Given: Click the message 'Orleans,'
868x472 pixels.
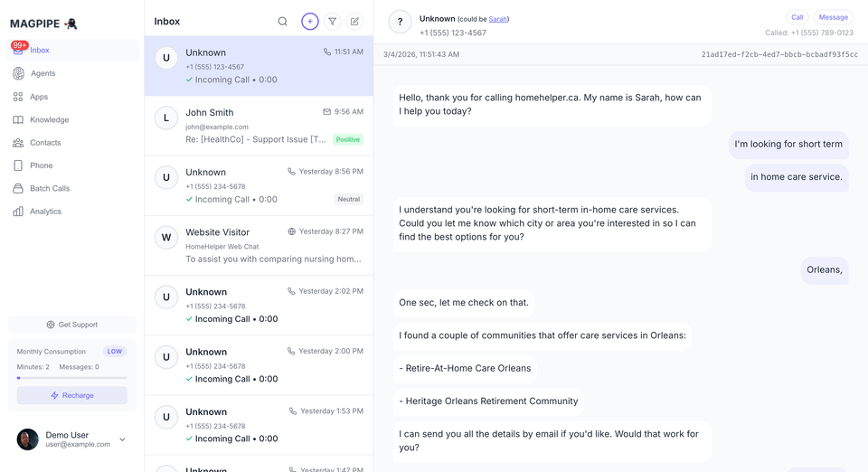Looking at the screenshot, I should (x=825, y=270).
